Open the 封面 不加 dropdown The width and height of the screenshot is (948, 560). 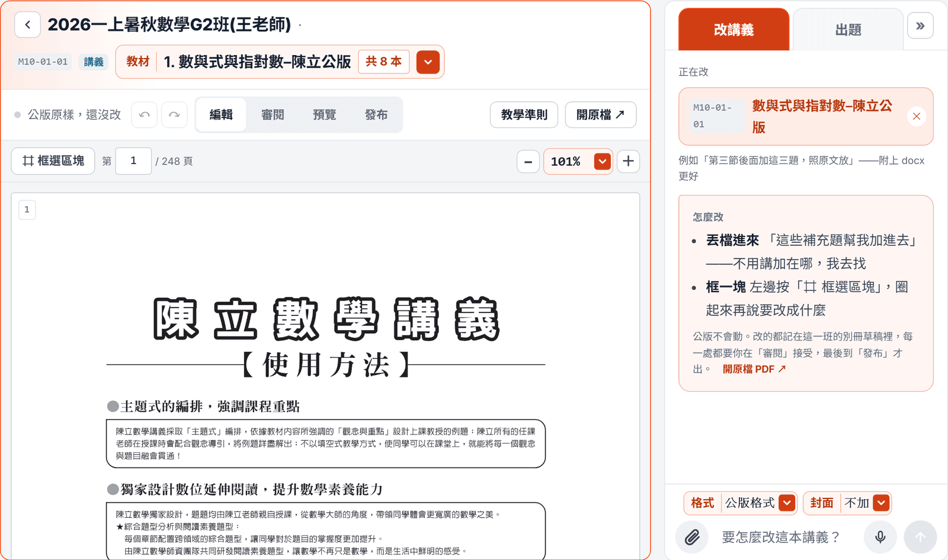(881, 503)
